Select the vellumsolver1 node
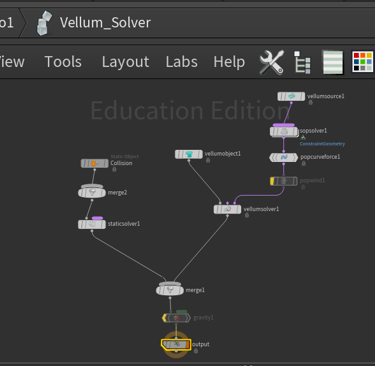Screen dimensions: 375x366 click(x=227, y=209)
